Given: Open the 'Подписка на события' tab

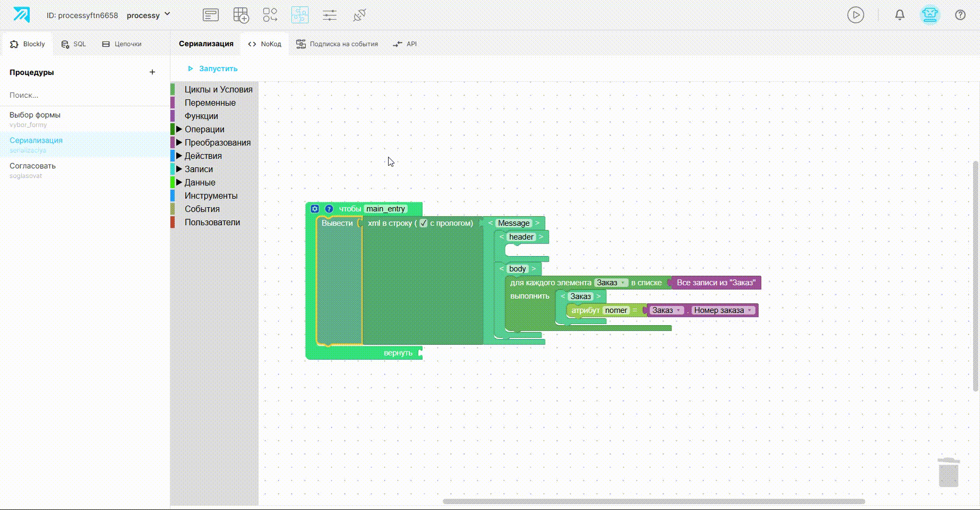Looking at the screenshot, I should pos(337,44).
